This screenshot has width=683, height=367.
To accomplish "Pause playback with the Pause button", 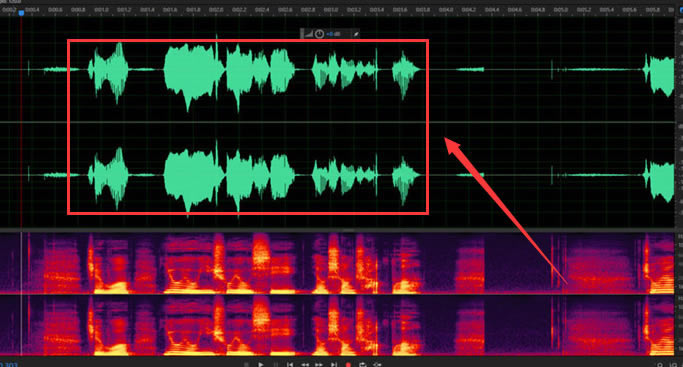I will (275, 364).
